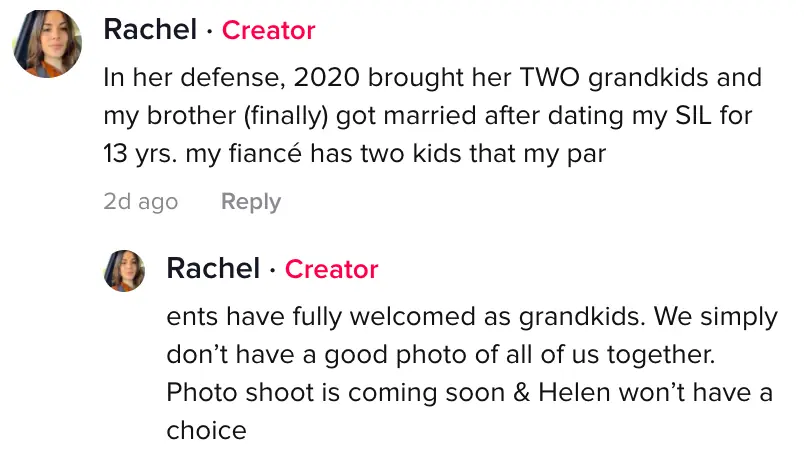
Task: Click the line starting '13 yrs. my fiancé'
Action: coord(354,155)
